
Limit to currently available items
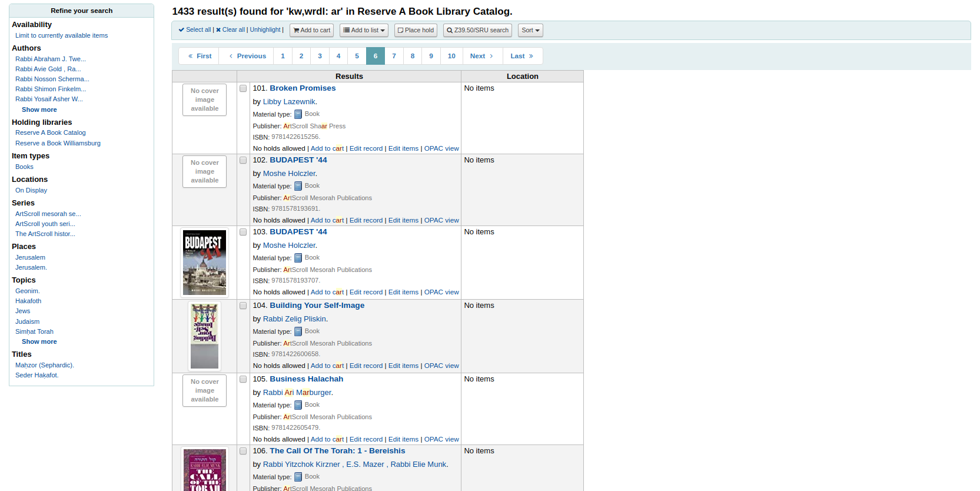point(61,35)
